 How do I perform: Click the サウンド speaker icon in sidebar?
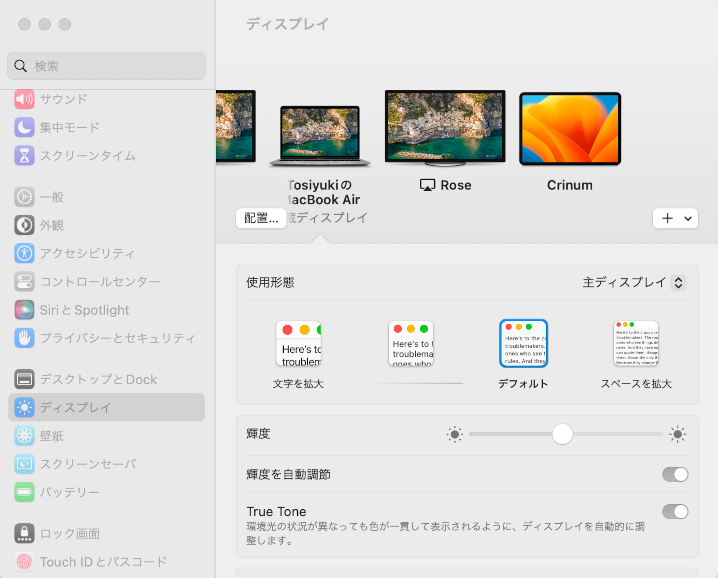point(24,99)
